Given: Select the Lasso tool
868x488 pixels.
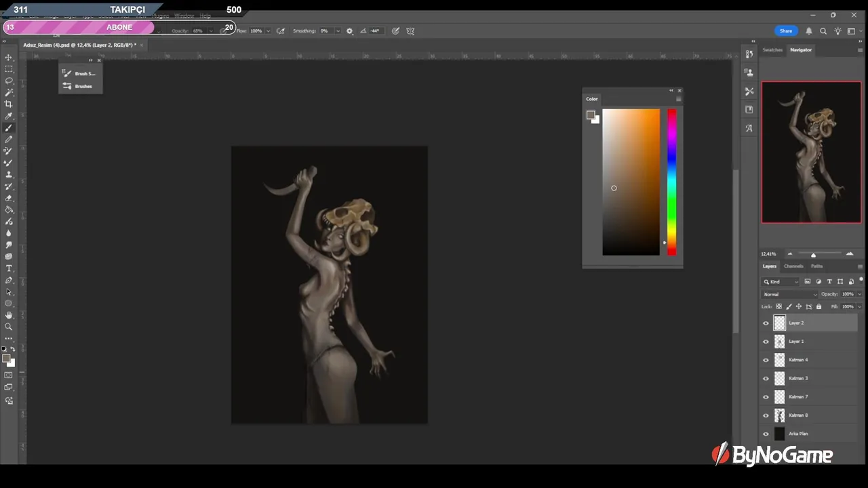Looking at the screenshot, I should tap(9, 81).
